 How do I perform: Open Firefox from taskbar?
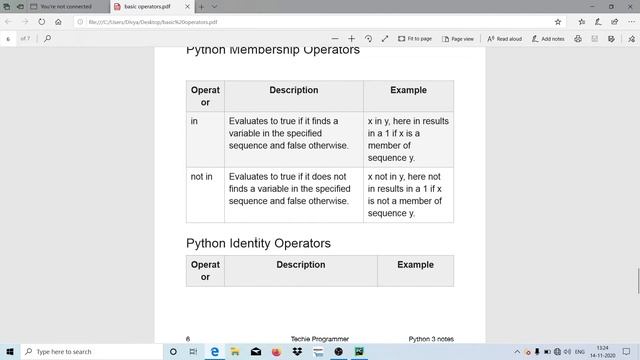[x=276, y=351]
